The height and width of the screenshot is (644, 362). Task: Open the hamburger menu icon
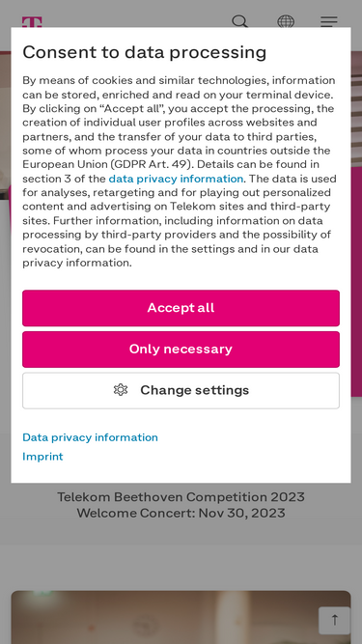(x=329, y=21)
